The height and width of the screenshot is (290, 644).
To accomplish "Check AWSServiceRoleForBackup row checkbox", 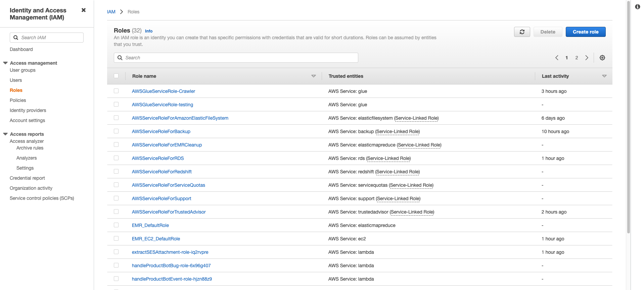I will point(116,131).
